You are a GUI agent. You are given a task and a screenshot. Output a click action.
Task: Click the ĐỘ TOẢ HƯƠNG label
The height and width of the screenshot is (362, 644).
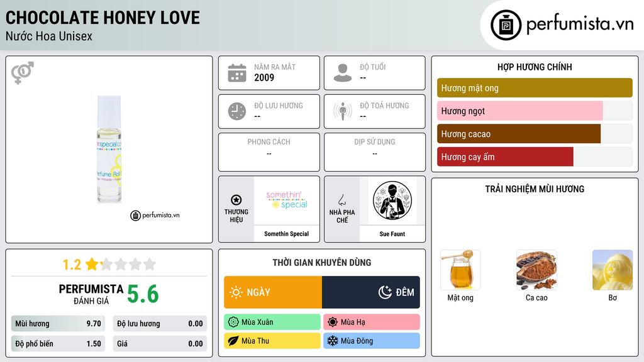(384, 106)
